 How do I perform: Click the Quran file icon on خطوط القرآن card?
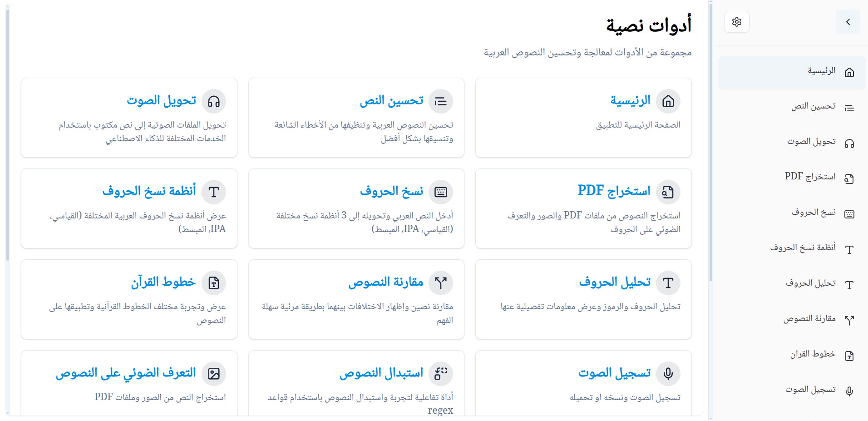point(214,283)
